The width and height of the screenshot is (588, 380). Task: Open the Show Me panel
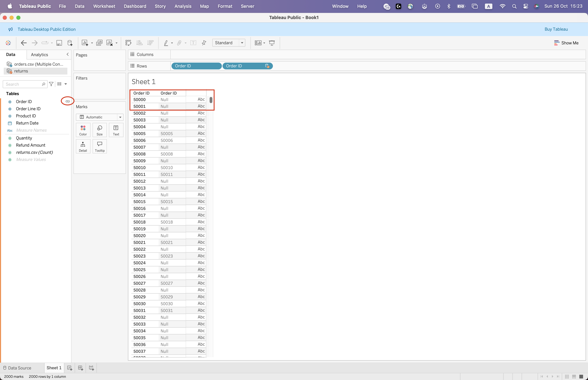(566, 43)
